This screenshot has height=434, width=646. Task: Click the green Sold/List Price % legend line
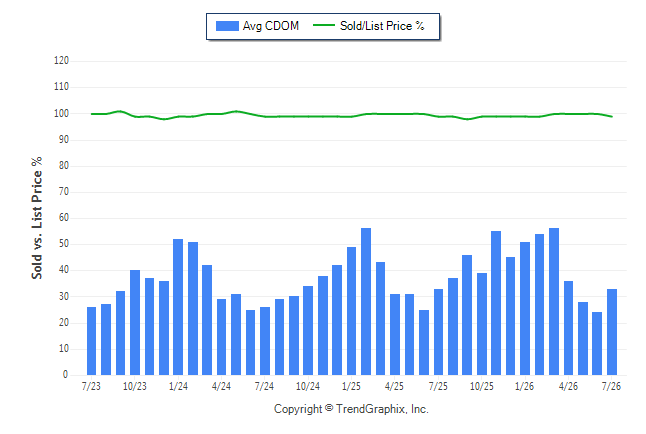pyautogui.click(x=324, y=26)
